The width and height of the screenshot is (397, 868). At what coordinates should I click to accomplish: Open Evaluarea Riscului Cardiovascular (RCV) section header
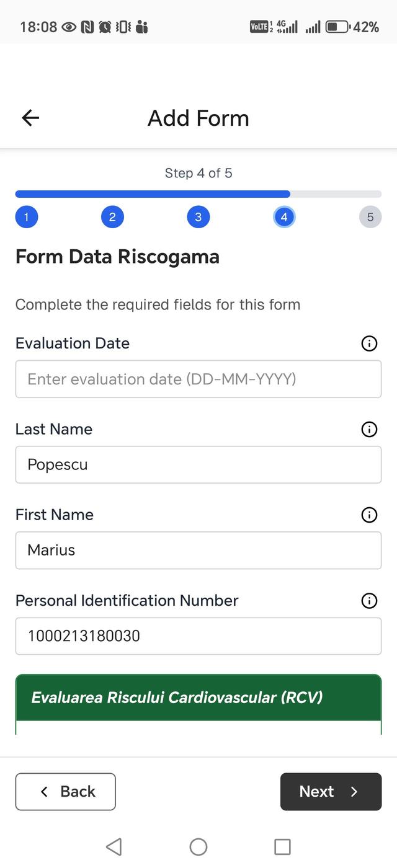click(x=198, y=697)
